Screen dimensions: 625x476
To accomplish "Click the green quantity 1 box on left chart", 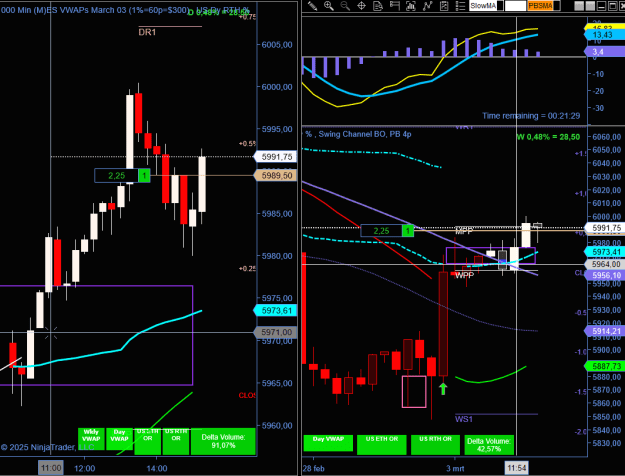I will (x=144, y=175).
